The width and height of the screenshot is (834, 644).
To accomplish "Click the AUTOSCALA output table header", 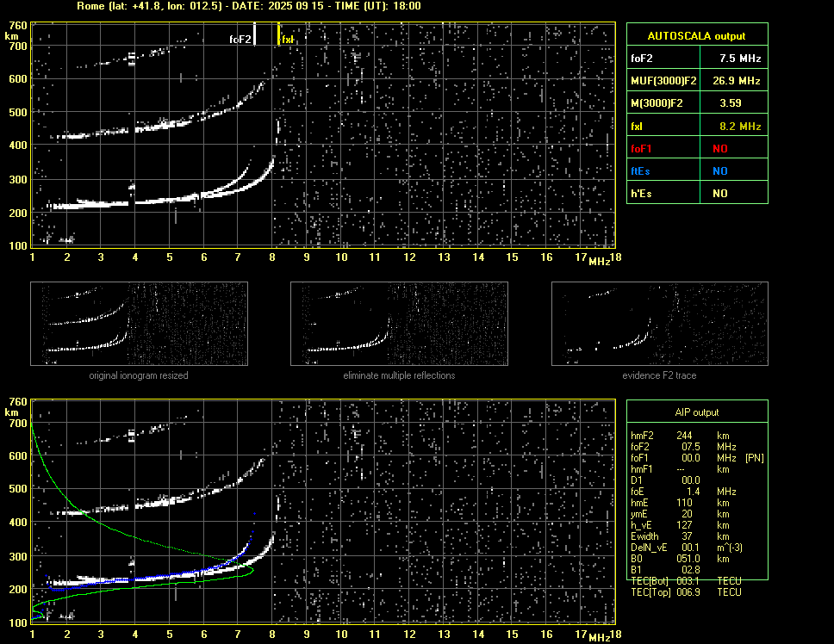I will coord(697,35).
